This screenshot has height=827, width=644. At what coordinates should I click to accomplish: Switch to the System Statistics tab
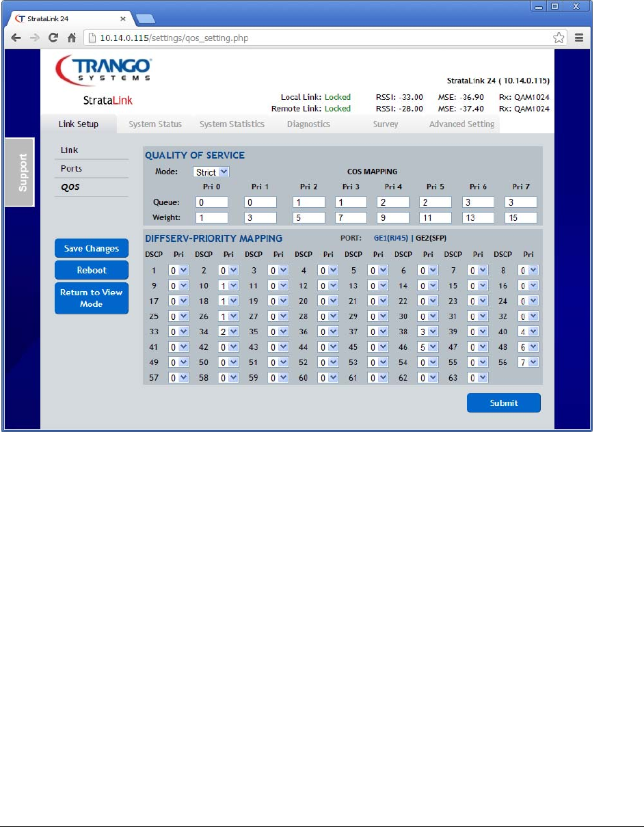[x=232, y=124]
